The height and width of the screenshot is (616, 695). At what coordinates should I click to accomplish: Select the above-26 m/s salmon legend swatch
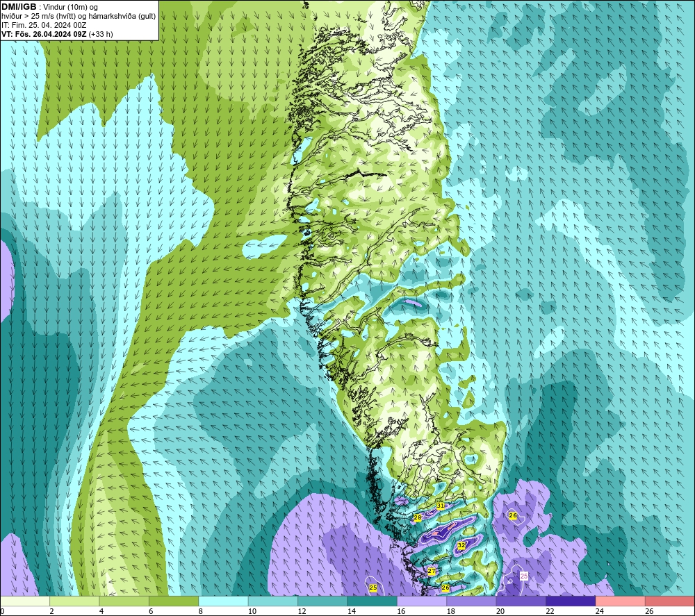tap(670, 601)
